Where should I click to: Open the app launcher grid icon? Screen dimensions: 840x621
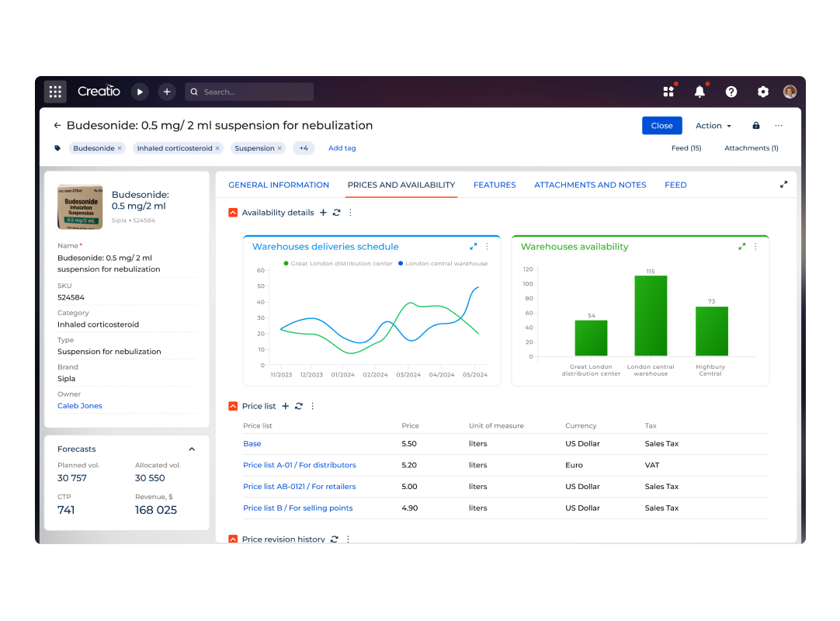tap(55, 92)
